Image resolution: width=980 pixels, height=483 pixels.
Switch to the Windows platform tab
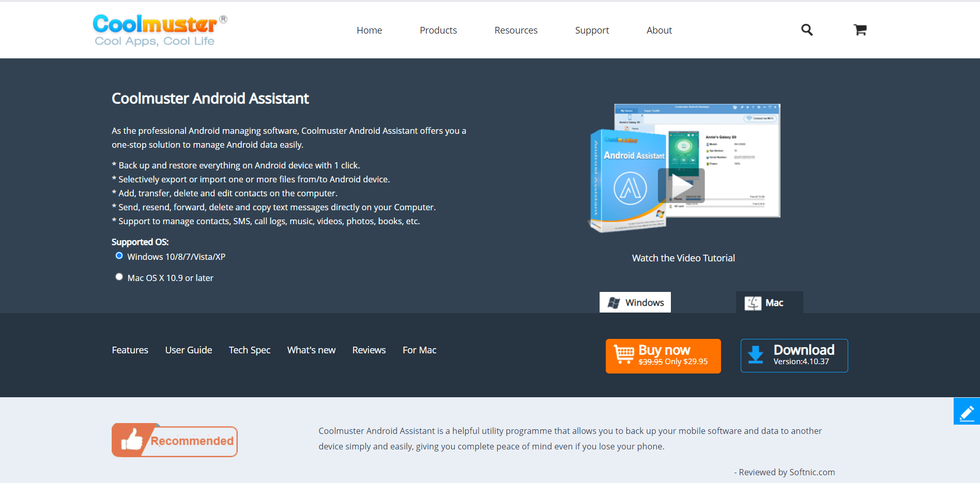(635, 302)
